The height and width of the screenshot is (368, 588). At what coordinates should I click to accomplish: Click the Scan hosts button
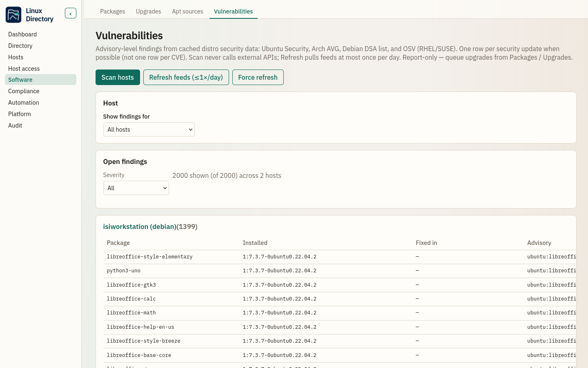click(118, 77)
